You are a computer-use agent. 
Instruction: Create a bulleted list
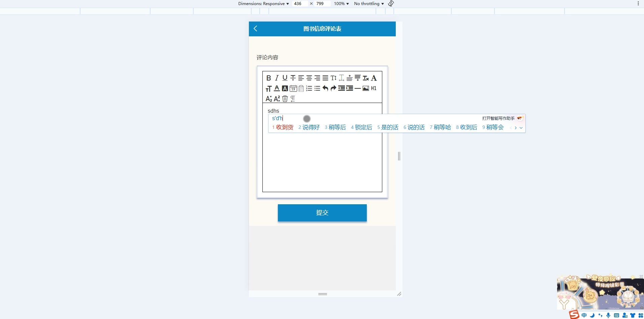pyautogui.click(x=317, y=88)
